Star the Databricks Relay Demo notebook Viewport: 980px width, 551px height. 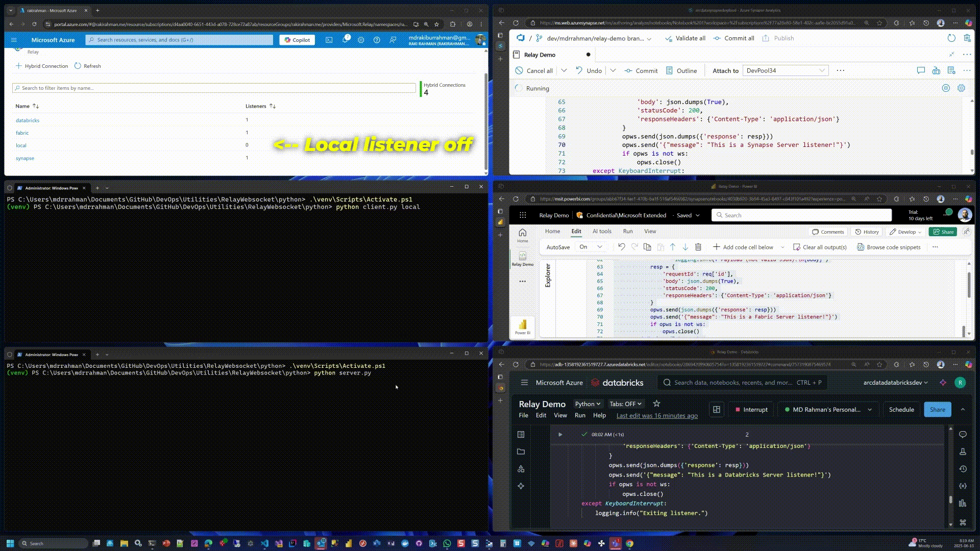pos(657,404)
